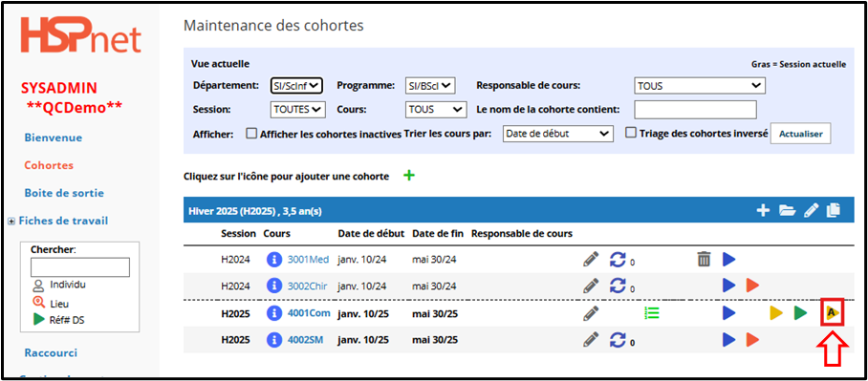Toggle the Triage des cohortes inversé checkbox
The width and height of the screenshot is (868, 381).
tap(631, 134)
